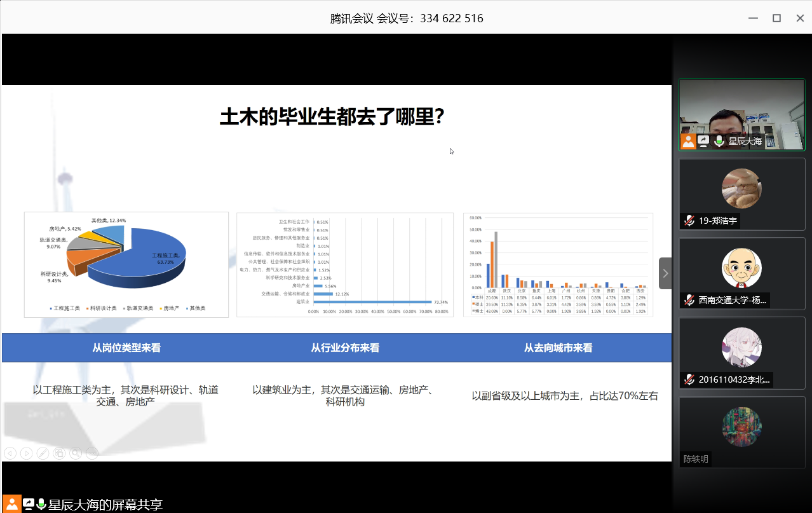
Task: Select 陈轶明 participant tile
Action: pos(741,432)
